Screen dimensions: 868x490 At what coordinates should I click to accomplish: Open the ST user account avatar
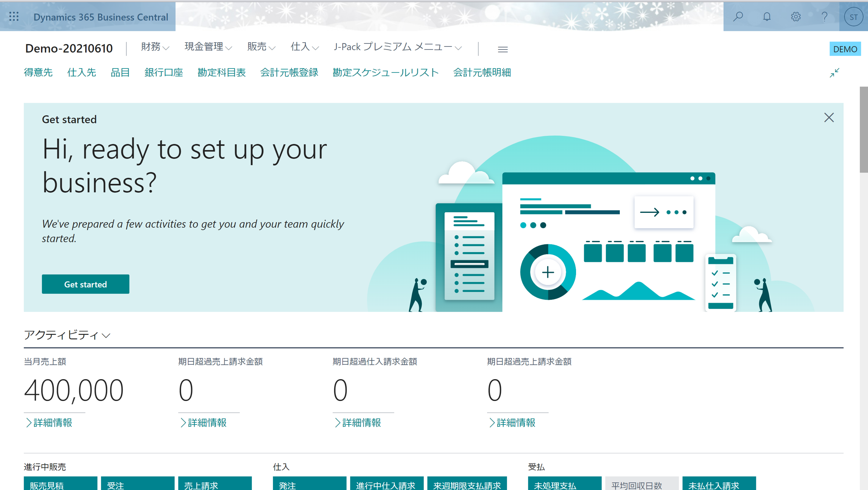point(853,17)
